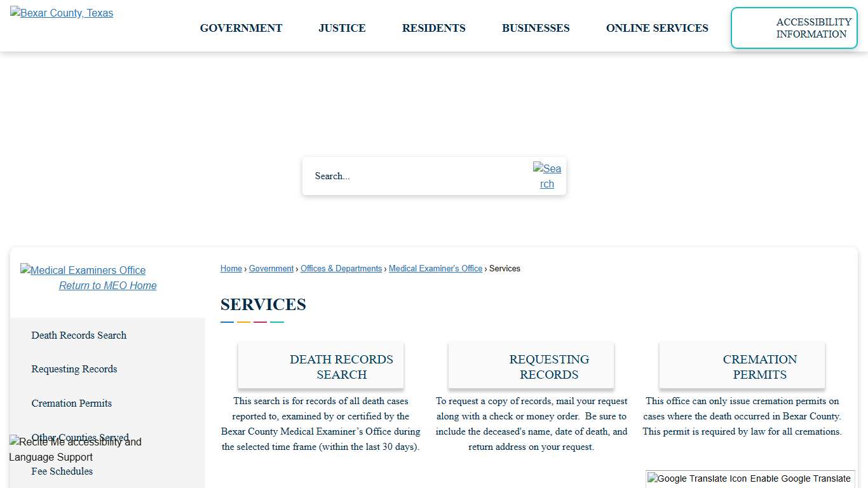Open the Government navigation menu

241,28
